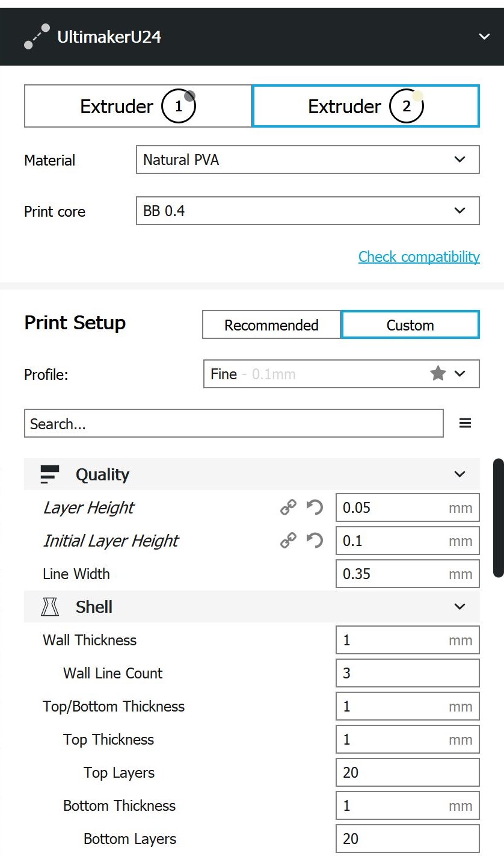504x856 pixels.
Task: Reset Layer Height with revert arrow
Action: coord(315,507)
